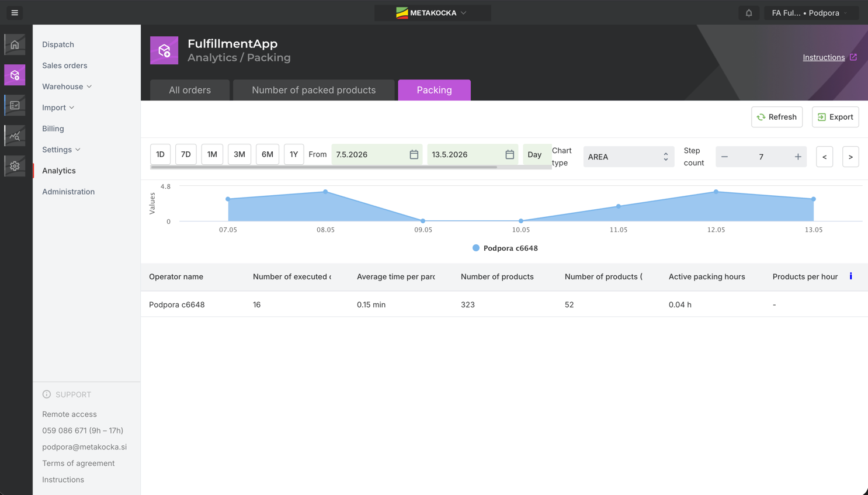868x495 pixels.
Task: Toggle Podpora c6648 legend series
Action: [x=505, y=248]
